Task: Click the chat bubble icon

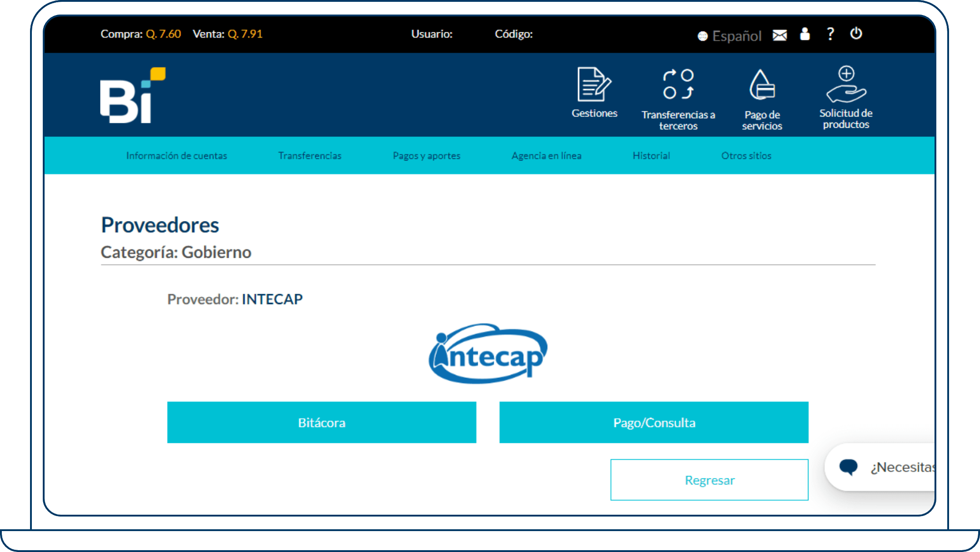Action: click(849, 467)
